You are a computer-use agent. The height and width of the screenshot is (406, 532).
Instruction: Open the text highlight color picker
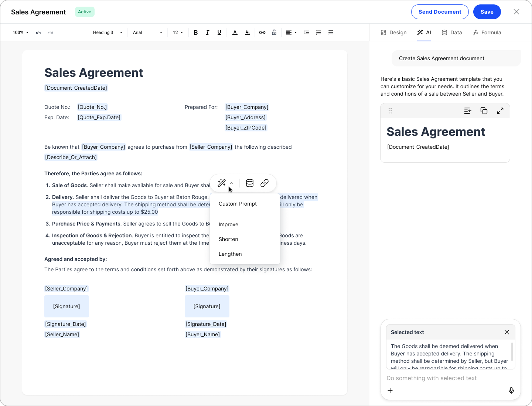(248, 32)
